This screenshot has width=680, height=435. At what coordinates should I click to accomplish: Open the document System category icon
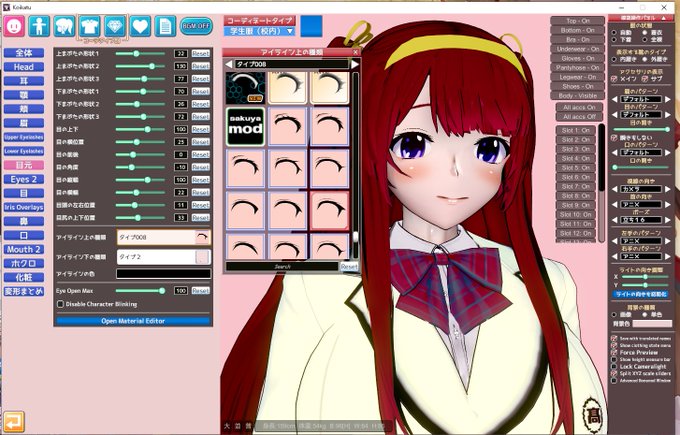[x=165, y=26]
